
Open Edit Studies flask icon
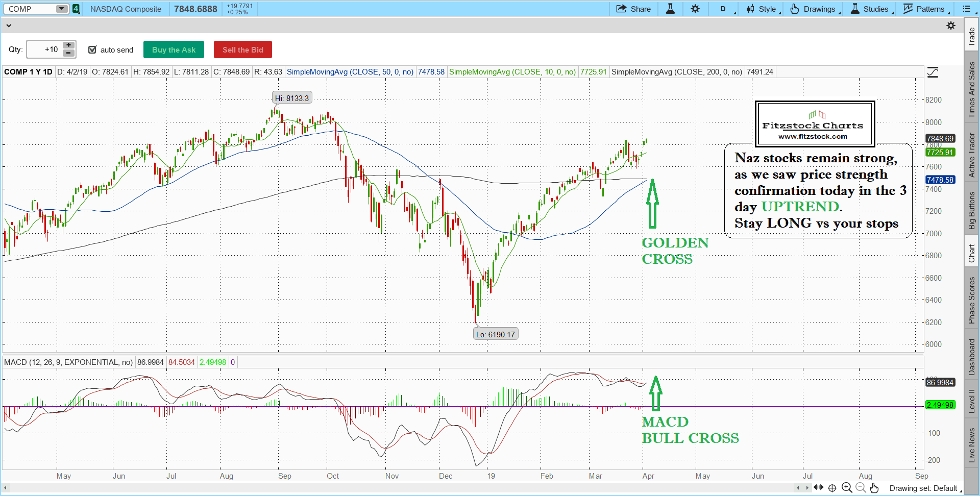pyautogui.click(x=670, y=9)
